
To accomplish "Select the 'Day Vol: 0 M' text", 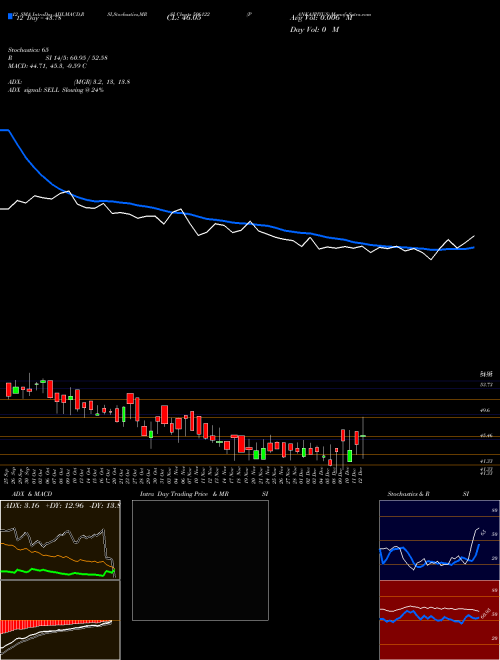I will click(314, 30).
